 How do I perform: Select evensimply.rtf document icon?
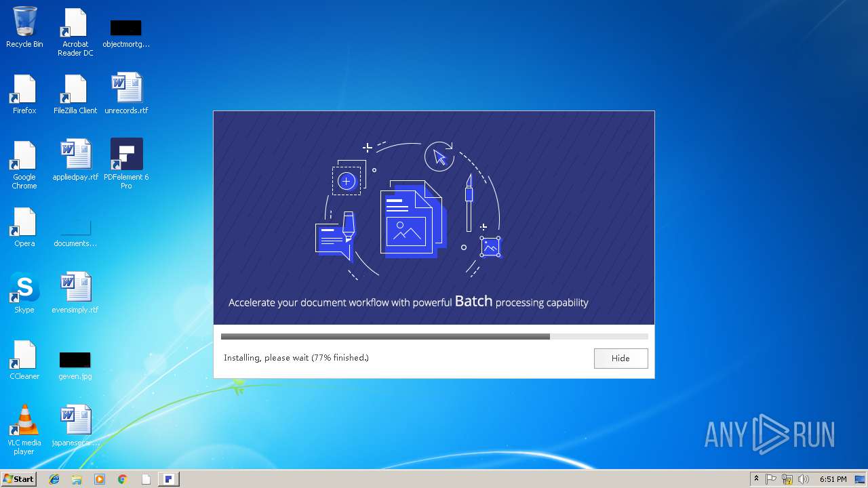coord(75,293)
